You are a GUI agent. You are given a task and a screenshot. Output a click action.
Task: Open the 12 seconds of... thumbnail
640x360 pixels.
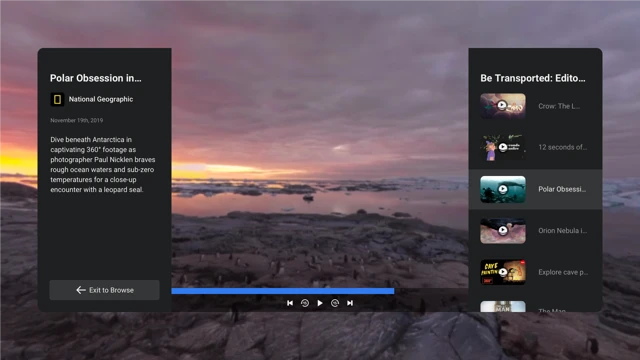pyautogui.click(x=503, y=147)
